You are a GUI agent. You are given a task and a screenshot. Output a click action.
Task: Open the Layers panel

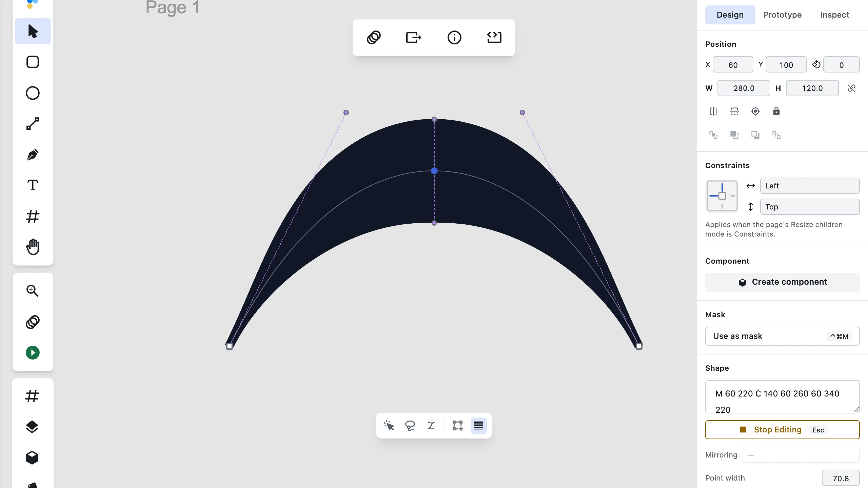(32, 427)
